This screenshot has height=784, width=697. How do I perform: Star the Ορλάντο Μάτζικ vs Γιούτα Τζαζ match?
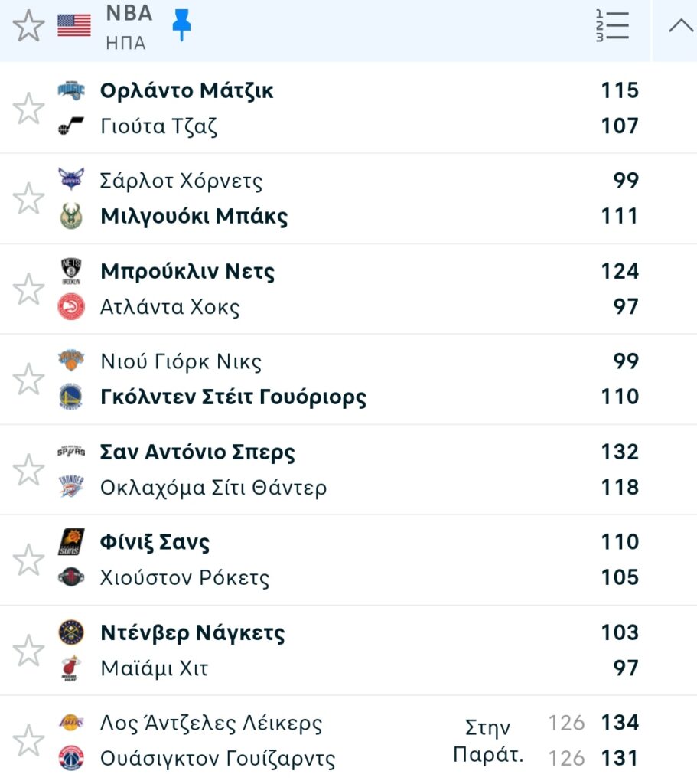pyautogui.click(x=29, y=108)
